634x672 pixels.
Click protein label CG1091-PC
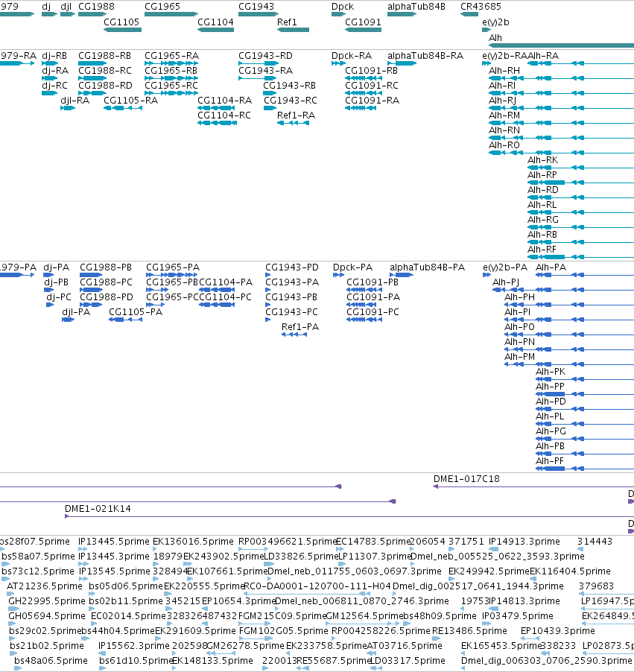[x=373, y=312]
